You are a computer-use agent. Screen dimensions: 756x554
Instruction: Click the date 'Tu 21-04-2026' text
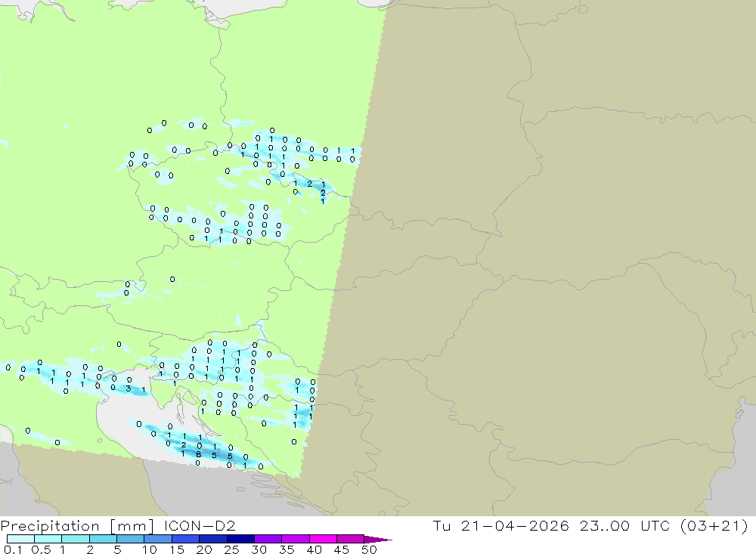501,525
